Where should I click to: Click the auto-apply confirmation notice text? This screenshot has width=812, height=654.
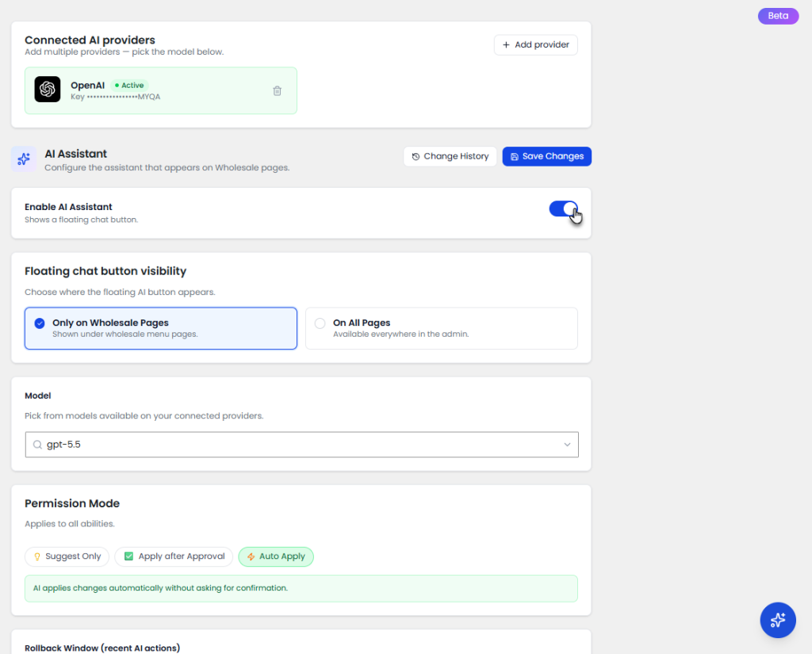(x=160, y=588)
